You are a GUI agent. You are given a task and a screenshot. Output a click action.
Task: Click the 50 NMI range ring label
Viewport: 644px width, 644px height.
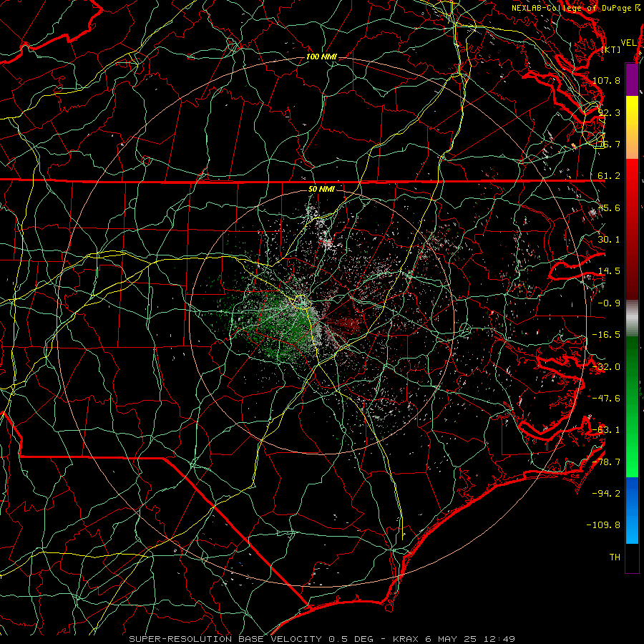tap(321, 190)
